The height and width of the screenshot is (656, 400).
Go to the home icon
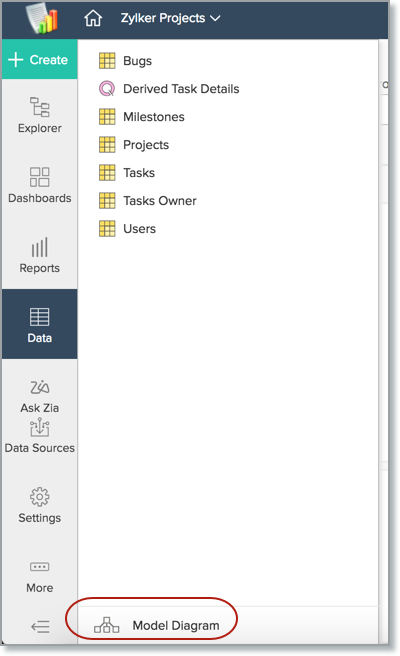(93, 18)
